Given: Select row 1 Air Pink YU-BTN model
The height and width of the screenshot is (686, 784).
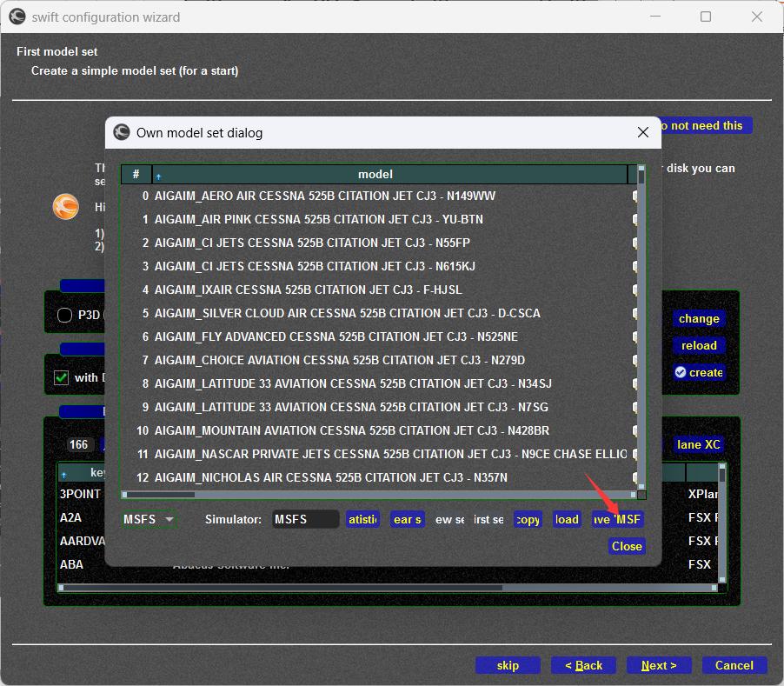Looking at the screenshot, I should [378, 219].
